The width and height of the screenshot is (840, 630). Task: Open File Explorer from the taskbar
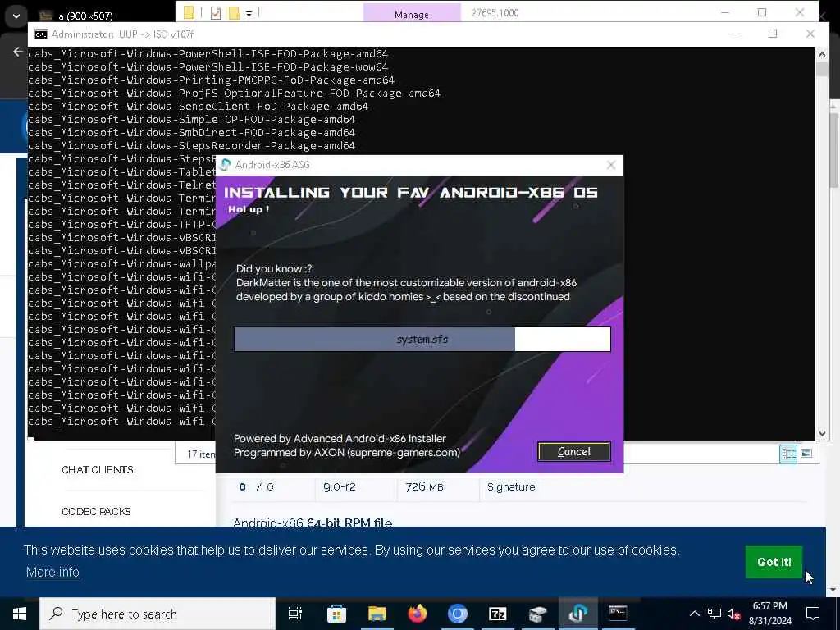pos(377,614)
